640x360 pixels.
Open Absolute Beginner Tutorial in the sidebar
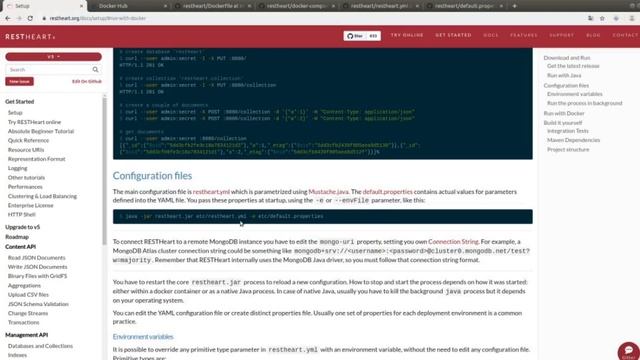(41, 131)
